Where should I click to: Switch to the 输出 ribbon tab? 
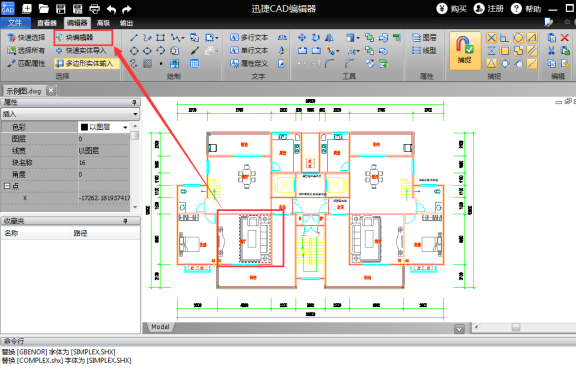pos(126,23)
